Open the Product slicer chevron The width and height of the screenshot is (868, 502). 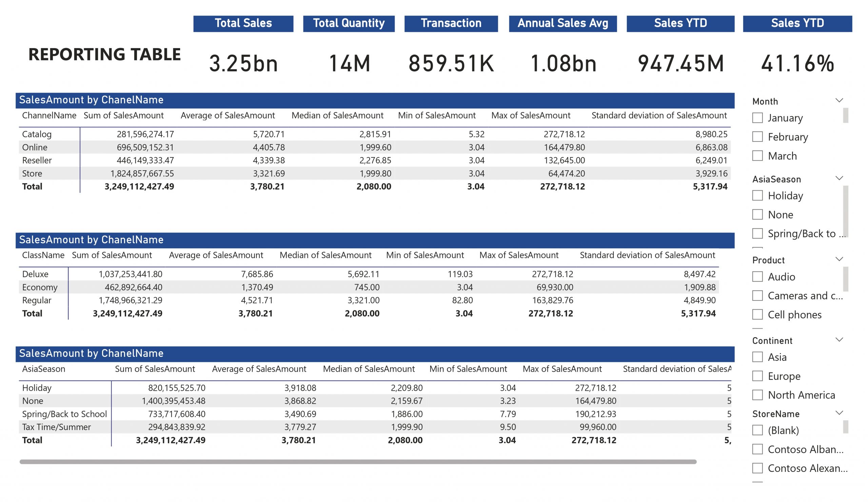(x=839, y=259)
